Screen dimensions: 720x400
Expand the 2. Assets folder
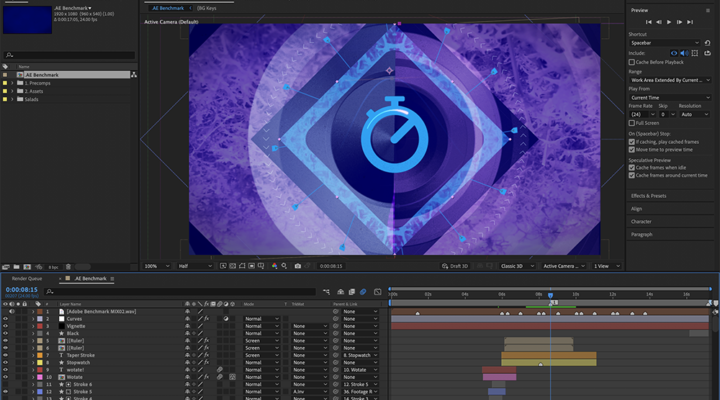tap(12, 91)
